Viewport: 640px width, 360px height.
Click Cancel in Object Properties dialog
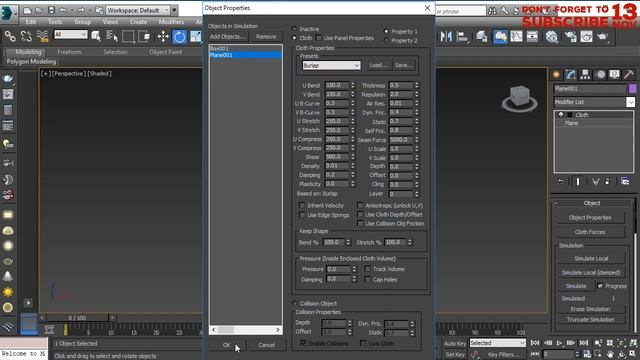[267, 345]
